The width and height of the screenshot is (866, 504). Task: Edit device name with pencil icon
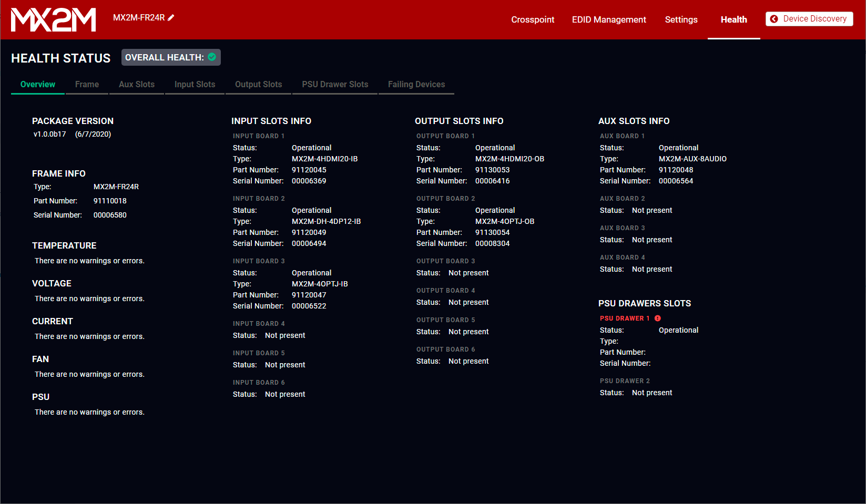pos(171,17)
